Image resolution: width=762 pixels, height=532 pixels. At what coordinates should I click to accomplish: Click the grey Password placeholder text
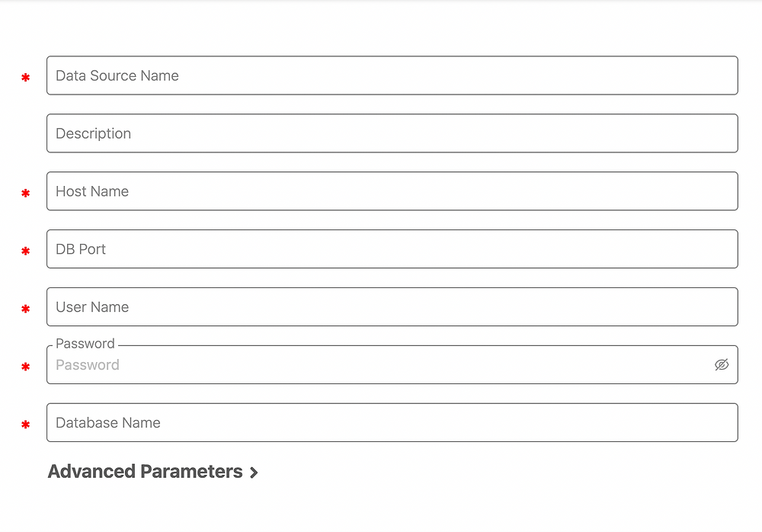(88, 365)
